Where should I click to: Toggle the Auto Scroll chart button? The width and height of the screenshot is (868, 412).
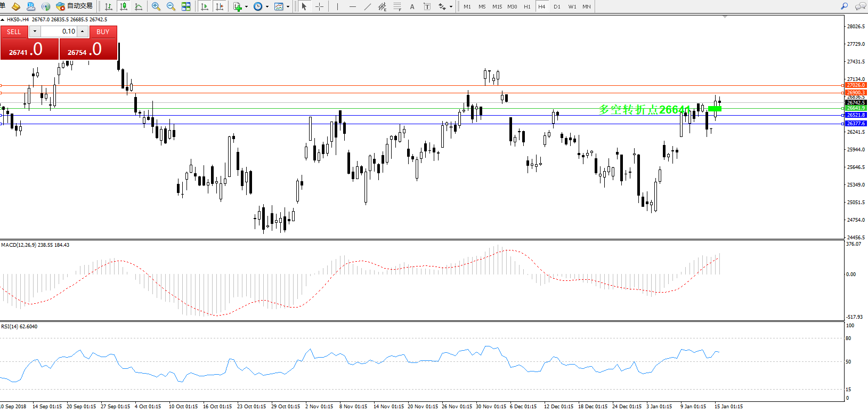[x=205, y=6]
